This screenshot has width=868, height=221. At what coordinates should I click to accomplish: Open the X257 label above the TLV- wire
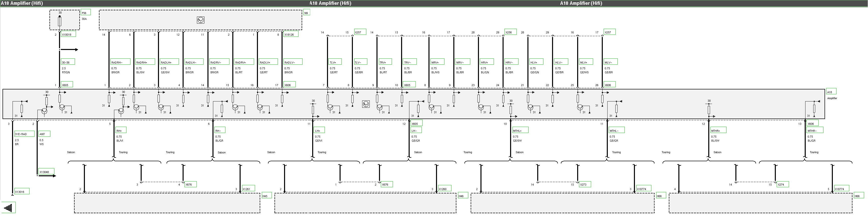pyautogui.click(x=360, y=32)
